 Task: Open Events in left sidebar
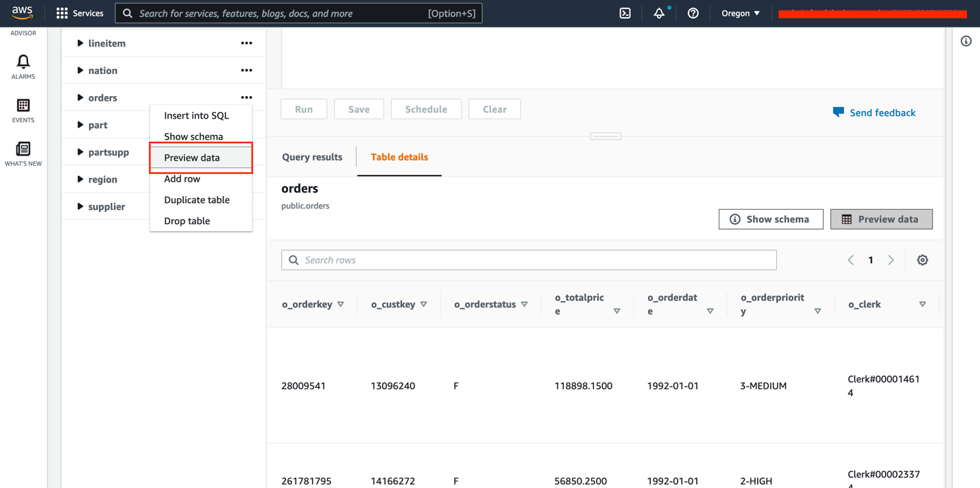pos(23,110)
